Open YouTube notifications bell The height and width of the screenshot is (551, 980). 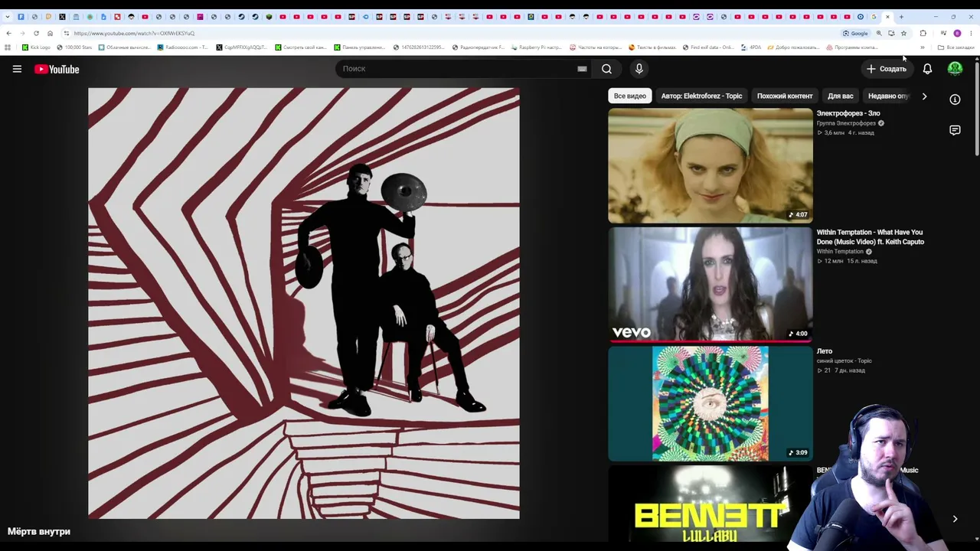tap(927, 69)
